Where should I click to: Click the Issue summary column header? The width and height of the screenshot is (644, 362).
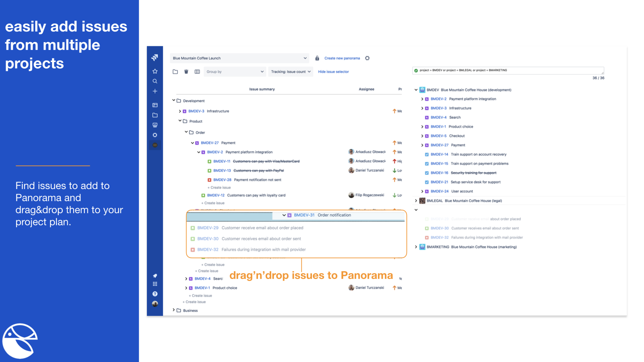(262, 89)
